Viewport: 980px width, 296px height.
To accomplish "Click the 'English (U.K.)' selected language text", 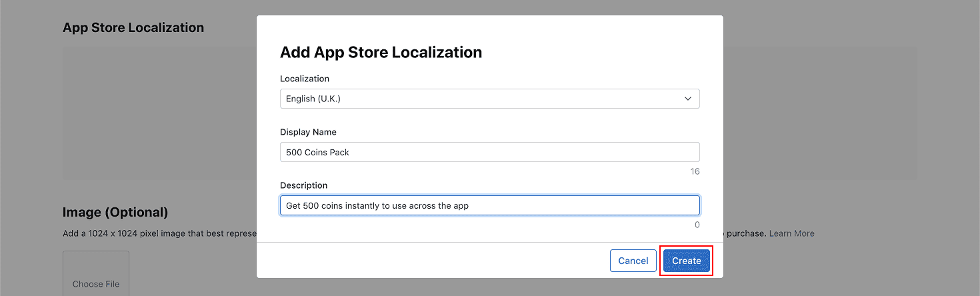I will point(313,99).
